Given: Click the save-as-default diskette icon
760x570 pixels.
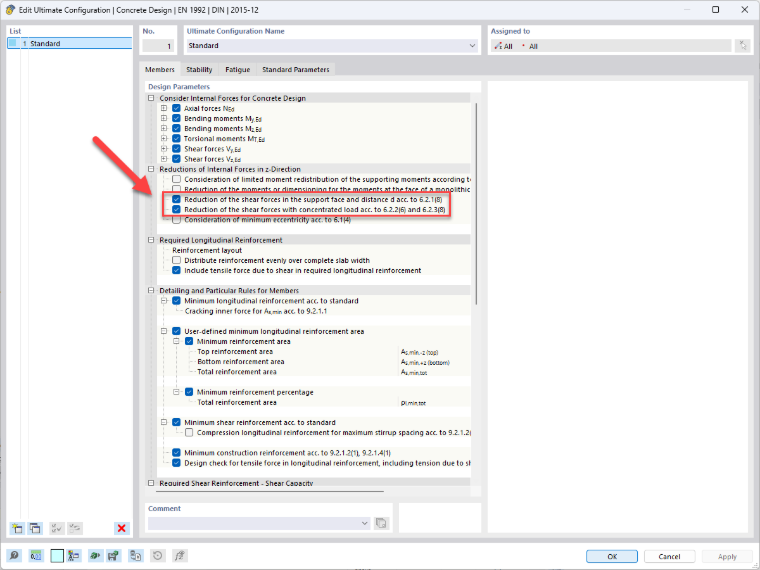Looking at the screenshot, I should pos(113,555).
